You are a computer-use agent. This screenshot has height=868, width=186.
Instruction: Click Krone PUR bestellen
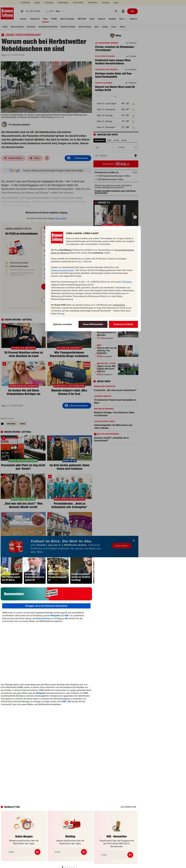point(93,324)
